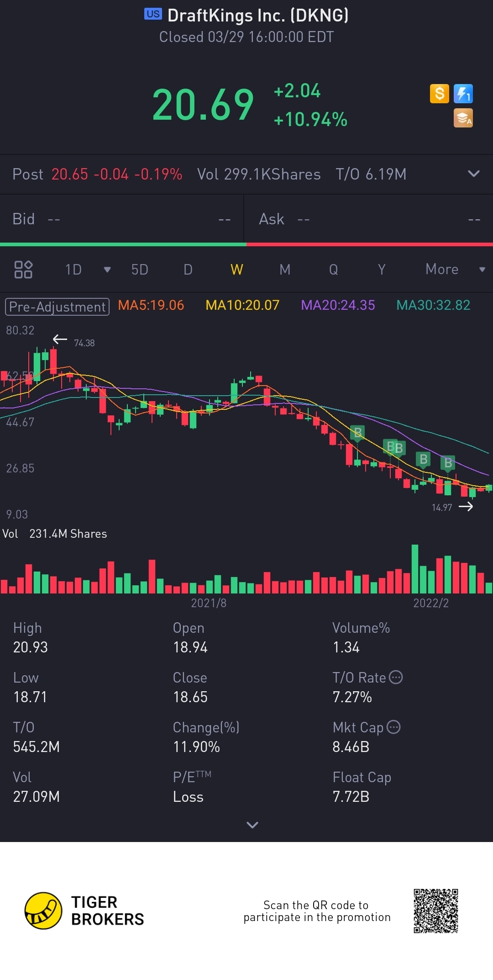The width and height of the screenshot is (493, 980).
Task: Tap the 14.97 chart low label
Action: (x=442, y=507)
